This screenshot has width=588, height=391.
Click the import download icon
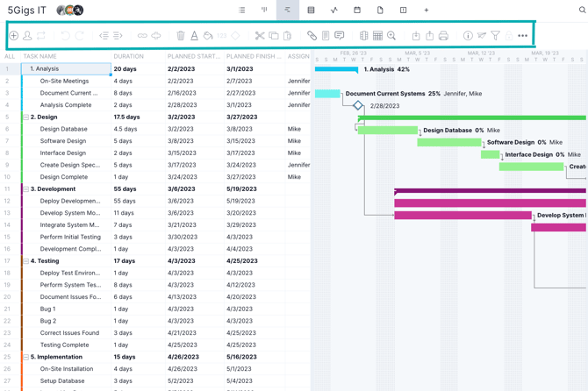pyautogui.click(x=416, y=36)
